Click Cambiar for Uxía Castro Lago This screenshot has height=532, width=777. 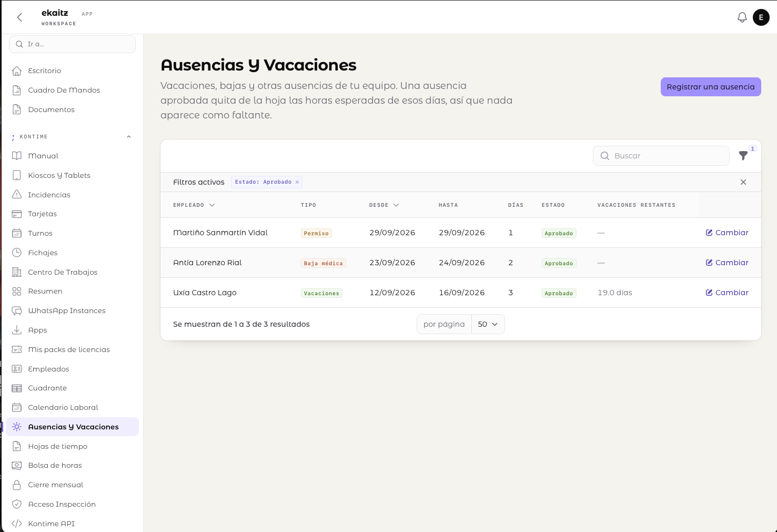727,293
